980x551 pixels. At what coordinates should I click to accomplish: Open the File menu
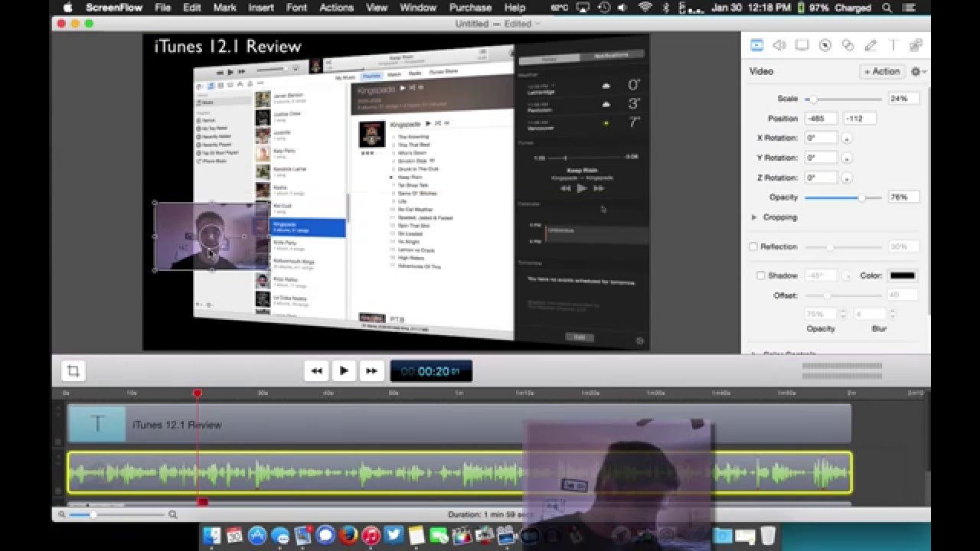[x=162, y=8]
